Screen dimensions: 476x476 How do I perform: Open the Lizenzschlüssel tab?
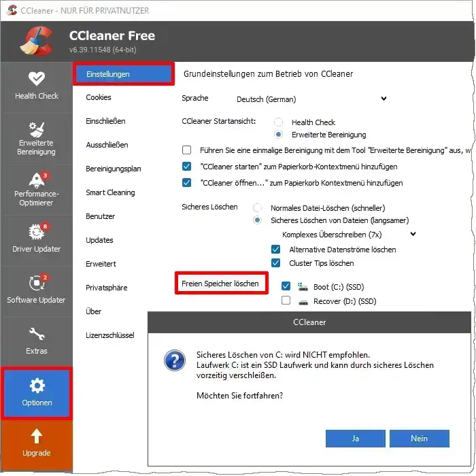(x=110, y=335)
